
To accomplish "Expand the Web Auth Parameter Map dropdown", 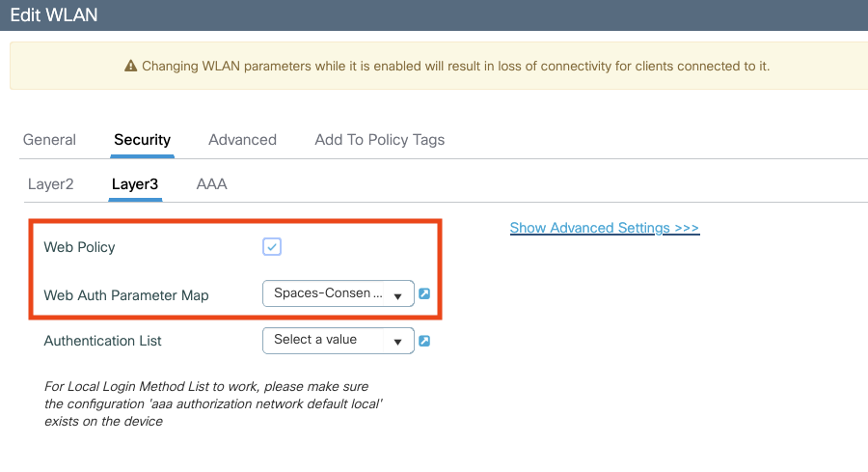I will tap(338, 293).
